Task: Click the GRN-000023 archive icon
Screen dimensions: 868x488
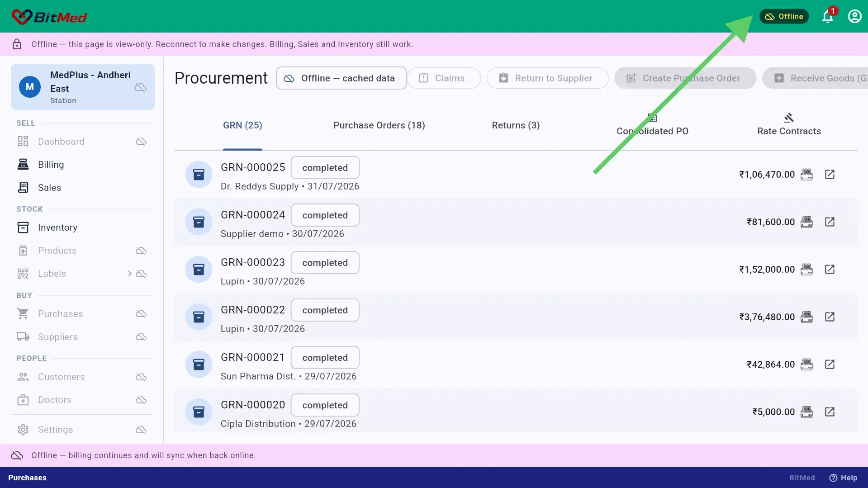Action: 199,270
